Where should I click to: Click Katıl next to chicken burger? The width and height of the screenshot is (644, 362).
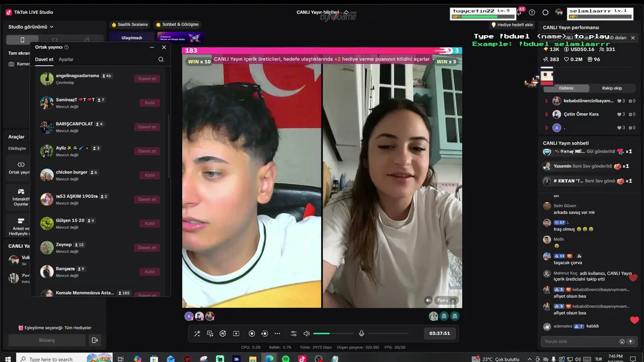click(149, 175)
